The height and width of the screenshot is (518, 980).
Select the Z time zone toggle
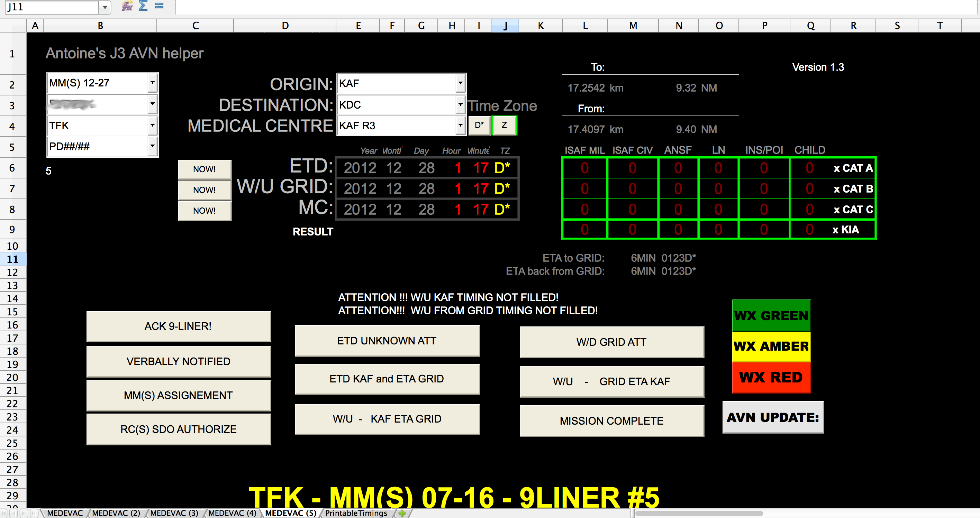(504, 125)
